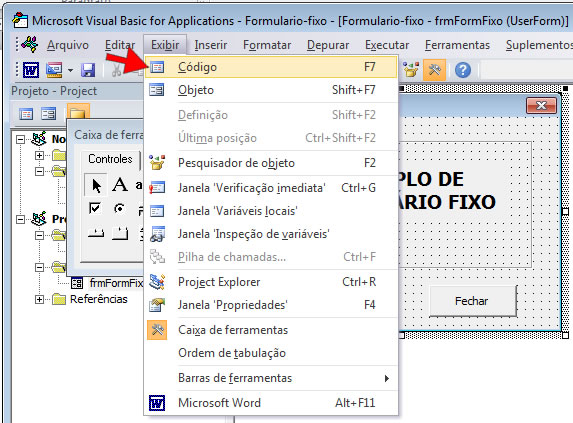Viewport: 573px width, 423px height.
Task: Select frmFormFixo in the project tree
Action: coord(116,283)
